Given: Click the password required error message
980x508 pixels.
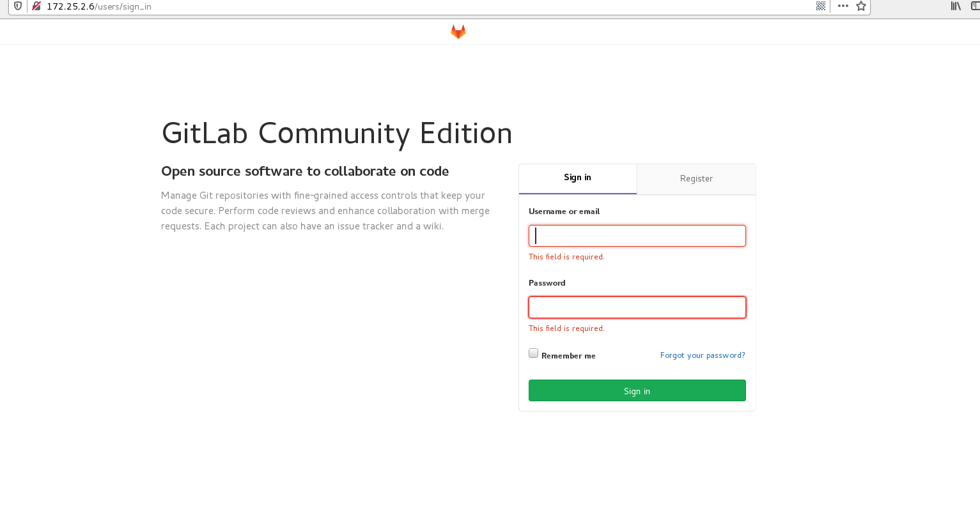Looking at the screenshot, I should (x=566, y=328).
